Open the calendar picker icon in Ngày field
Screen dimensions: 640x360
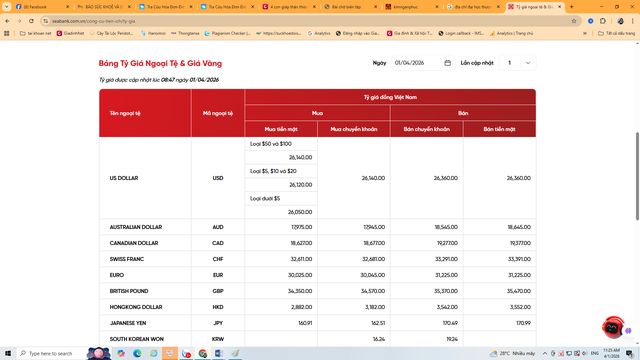pos(447,63)
